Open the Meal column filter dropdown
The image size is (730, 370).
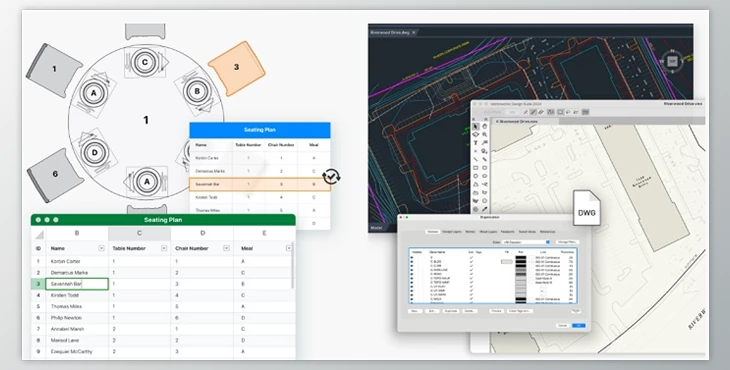289,249
